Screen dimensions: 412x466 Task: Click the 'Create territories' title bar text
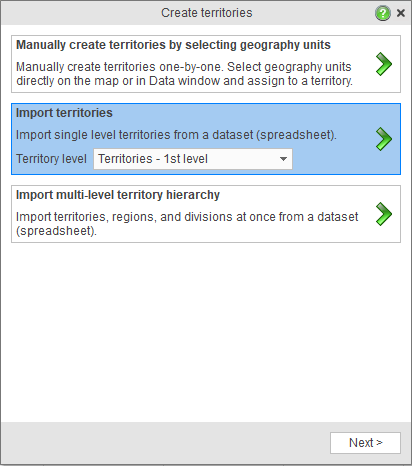click(x=207, y=13)
